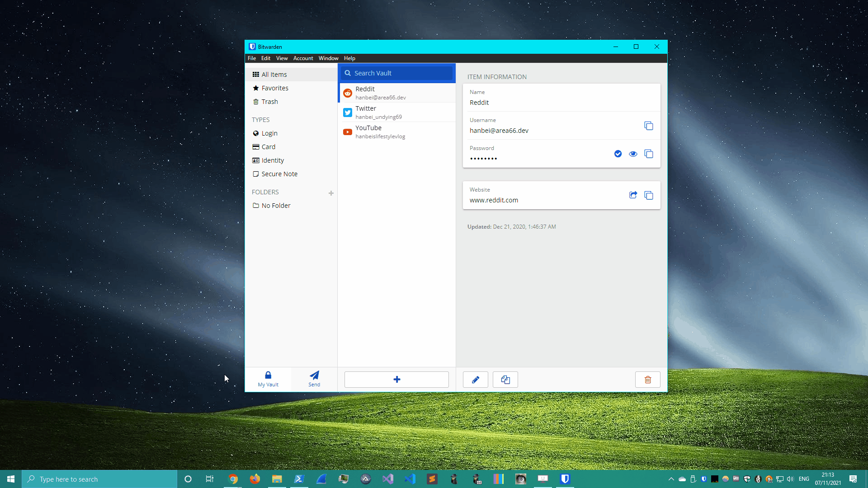Open the File menu

[x=252, y=58]
